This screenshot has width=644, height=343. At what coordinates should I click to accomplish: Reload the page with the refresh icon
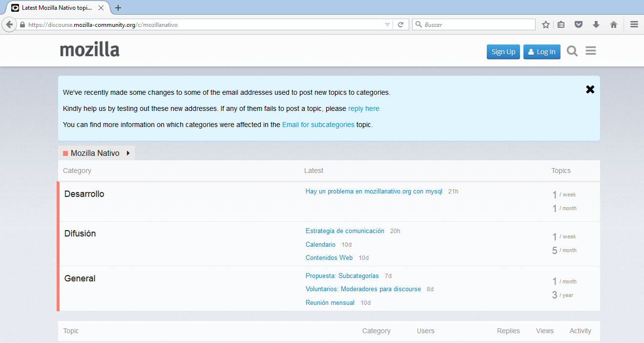click(400, 24)
